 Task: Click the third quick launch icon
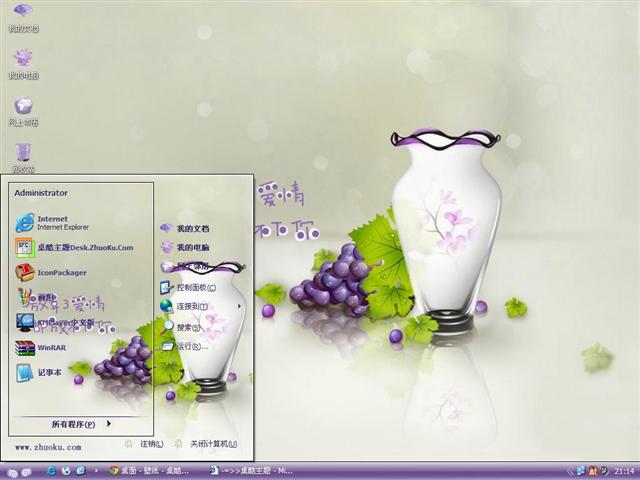81,471
